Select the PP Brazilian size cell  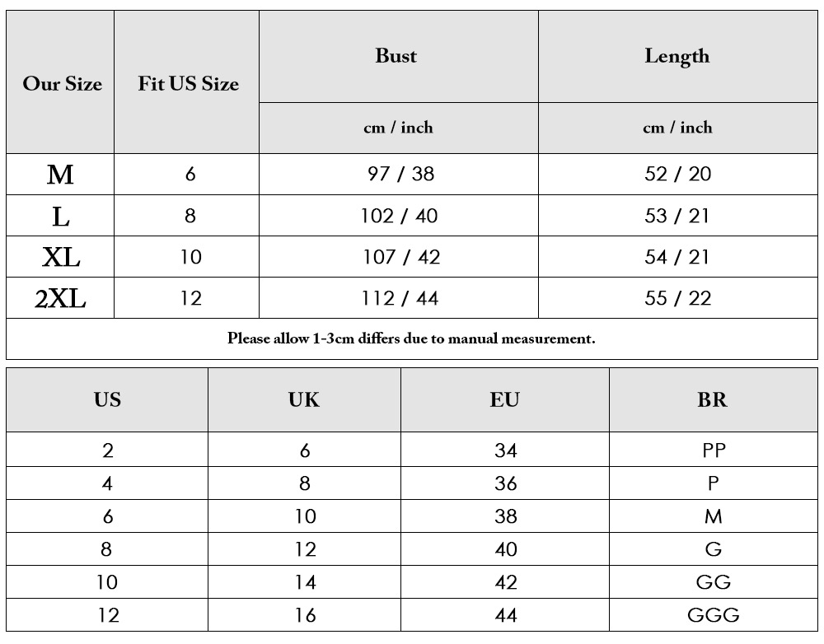tap(714, 450)
